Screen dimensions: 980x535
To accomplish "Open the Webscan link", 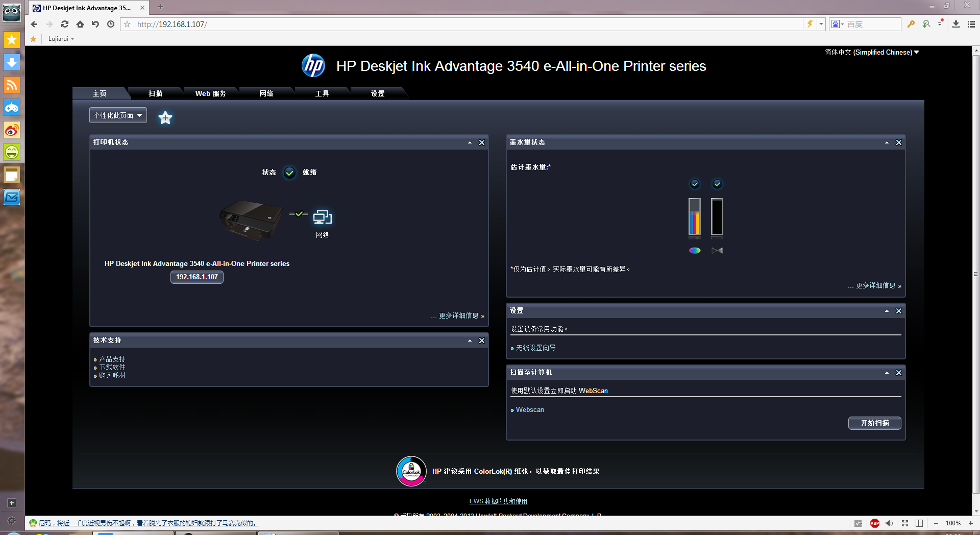I will pyautogui.click(x=530, y=409).
